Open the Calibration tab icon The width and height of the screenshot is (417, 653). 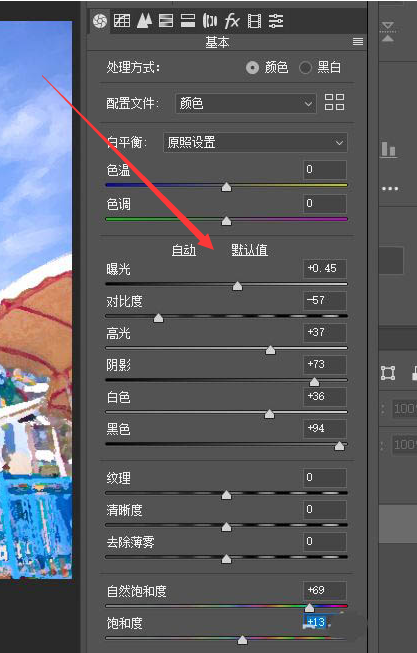[x=254, y=20]
